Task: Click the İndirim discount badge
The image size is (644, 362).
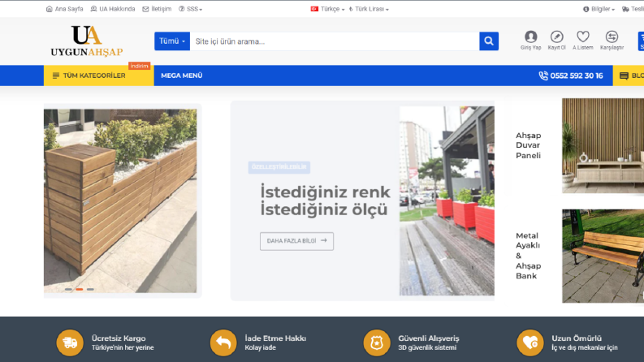Action: [x=139, y=66]
